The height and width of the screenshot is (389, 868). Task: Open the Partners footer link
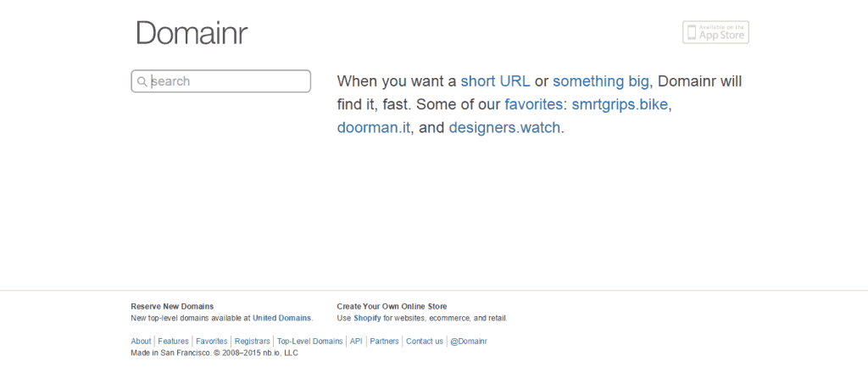tap(384, 342)
